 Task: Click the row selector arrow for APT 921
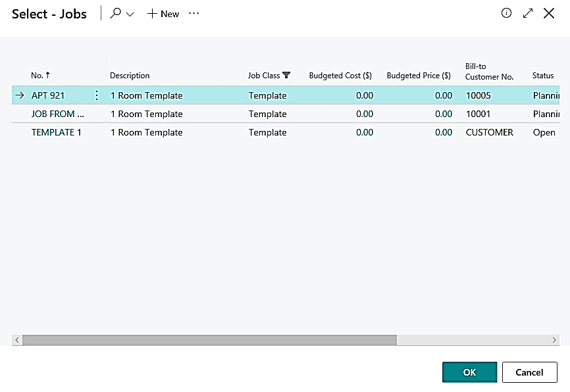tap(19, 95)
